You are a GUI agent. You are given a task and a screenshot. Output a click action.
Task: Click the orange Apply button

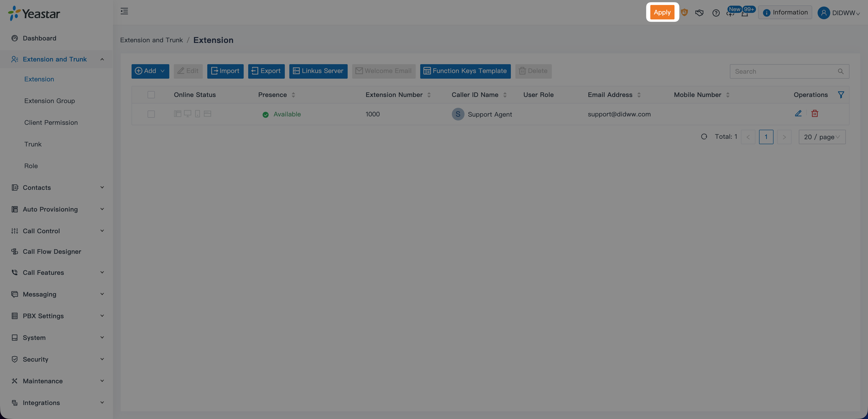click(x=662, y=12)
